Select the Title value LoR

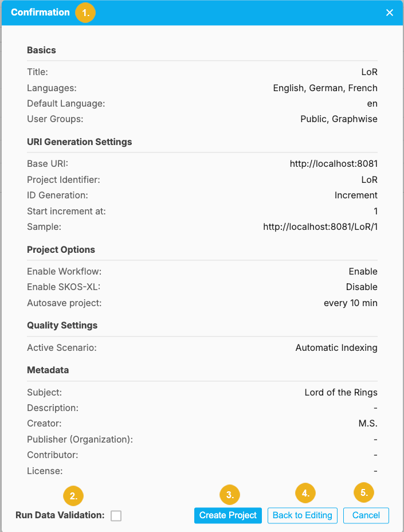(370, 72)
